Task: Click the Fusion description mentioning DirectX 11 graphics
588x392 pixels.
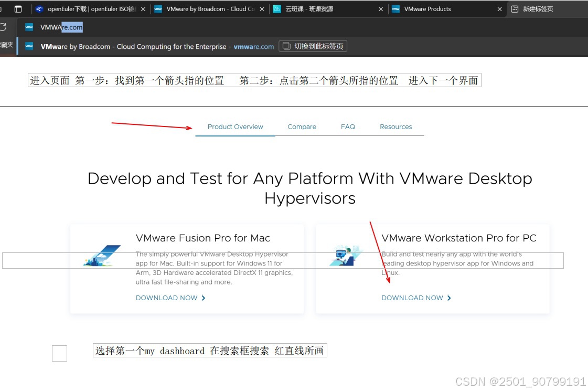Action: pyautogui.click(x=214, y=268)
